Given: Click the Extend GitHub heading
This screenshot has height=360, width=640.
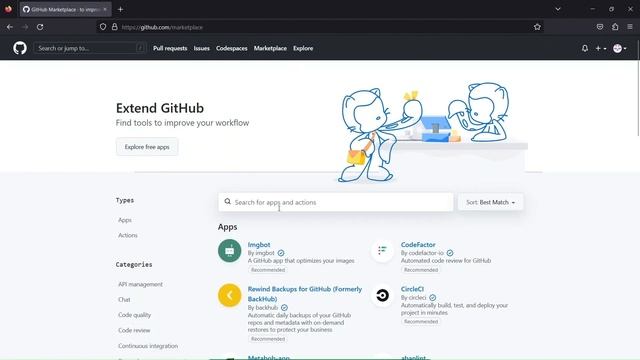Looking at the screenshot, I should (x=160, y=108).
